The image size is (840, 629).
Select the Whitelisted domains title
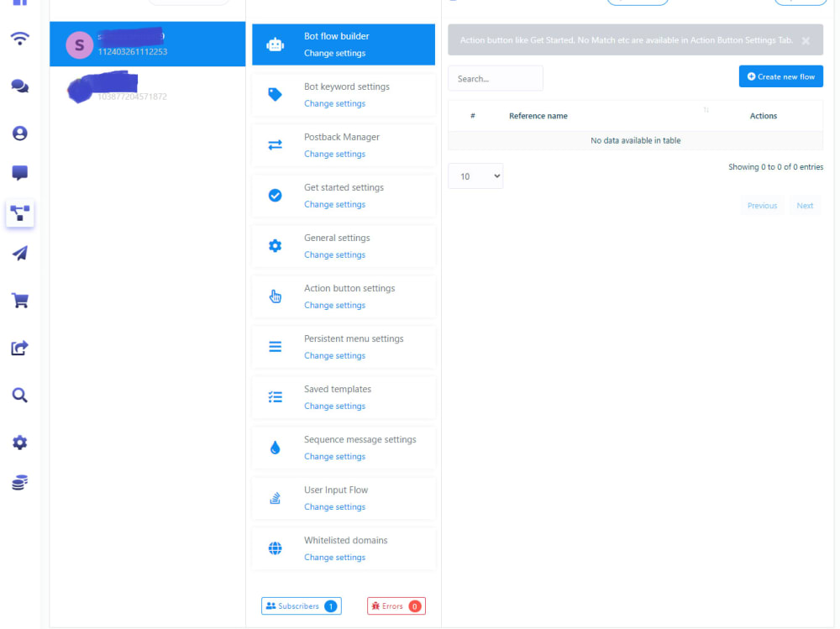click(345, 540)
